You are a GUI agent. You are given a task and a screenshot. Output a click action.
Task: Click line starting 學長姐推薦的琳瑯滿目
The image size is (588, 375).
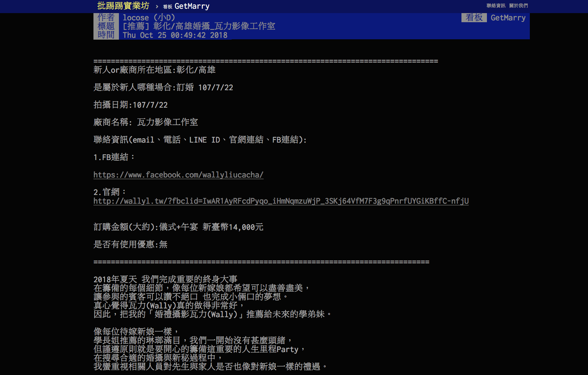point(193,340)
